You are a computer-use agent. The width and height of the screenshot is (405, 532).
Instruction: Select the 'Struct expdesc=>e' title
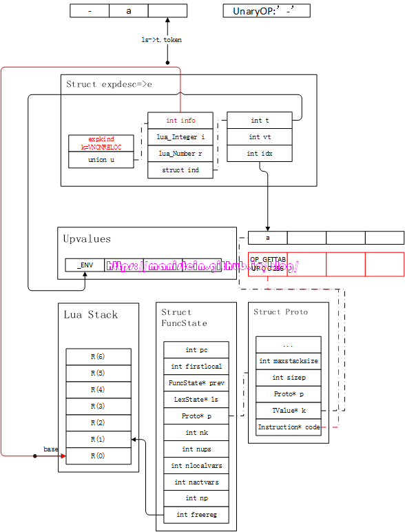point(109,84)
